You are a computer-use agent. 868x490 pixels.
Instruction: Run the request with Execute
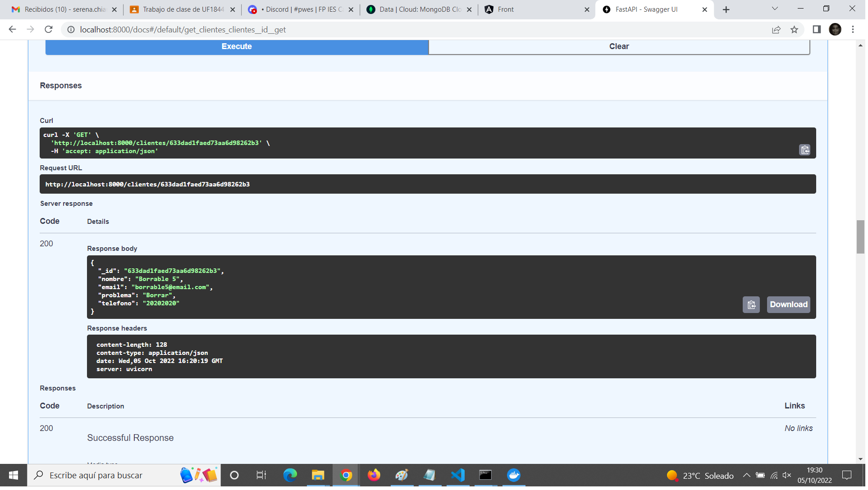238,46
